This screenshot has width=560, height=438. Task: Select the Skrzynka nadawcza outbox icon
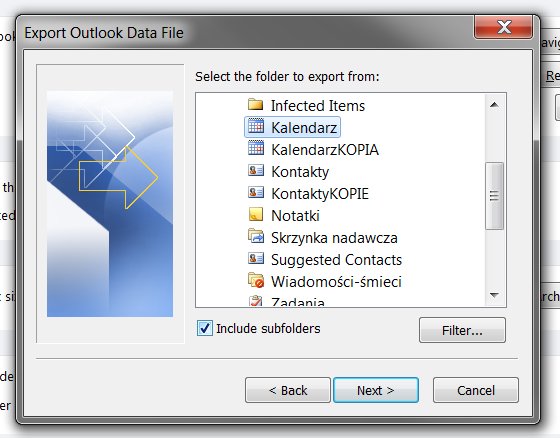pyautogui.click(x=256, y=237)
